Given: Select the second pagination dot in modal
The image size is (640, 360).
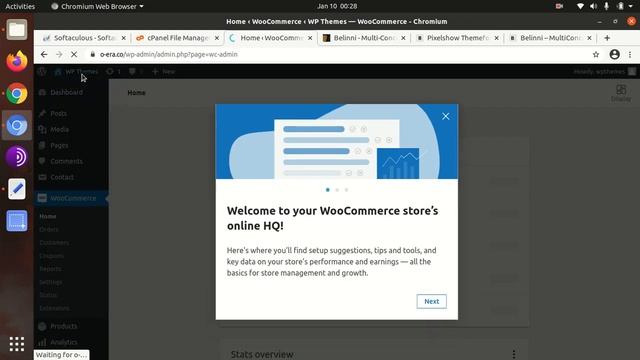Looking at the screenshot, I should tap(337, 190).
